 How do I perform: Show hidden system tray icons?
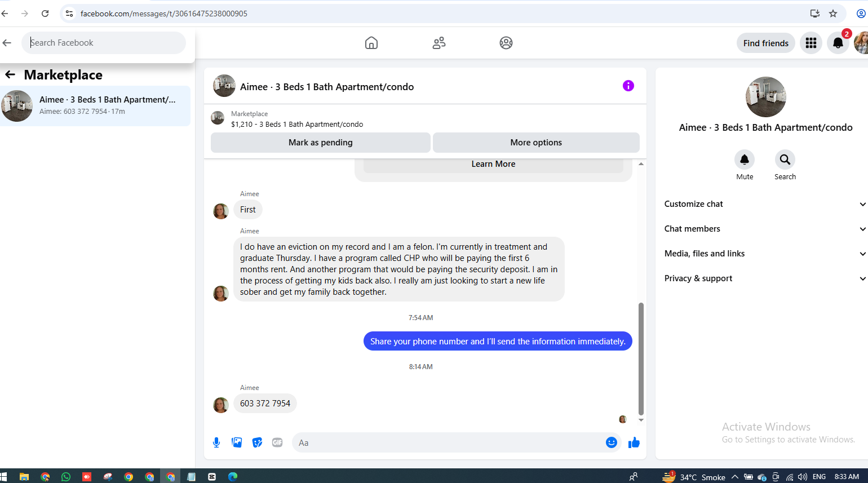(x=735, y=477)
